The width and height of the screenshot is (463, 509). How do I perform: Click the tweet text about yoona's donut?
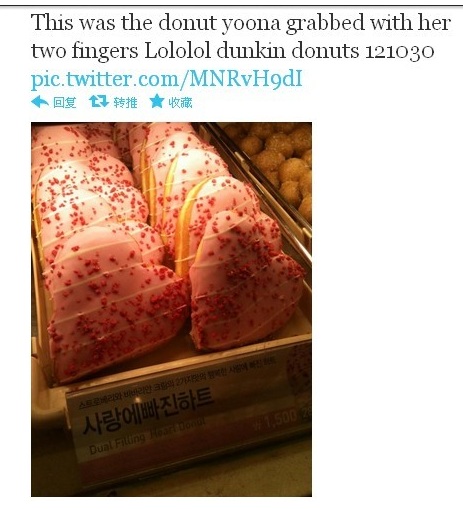tap(241, 37)
